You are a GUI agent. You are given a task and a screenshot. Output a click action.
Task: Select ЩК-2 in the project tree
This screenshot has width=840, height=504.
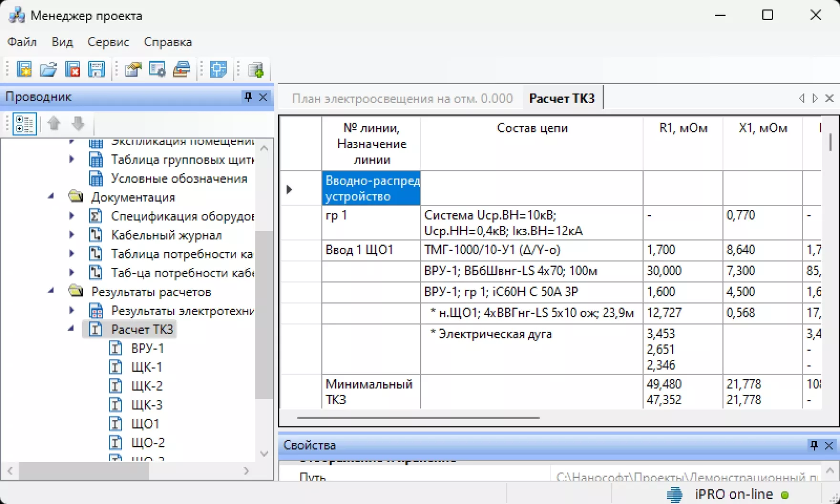(147, 386)
